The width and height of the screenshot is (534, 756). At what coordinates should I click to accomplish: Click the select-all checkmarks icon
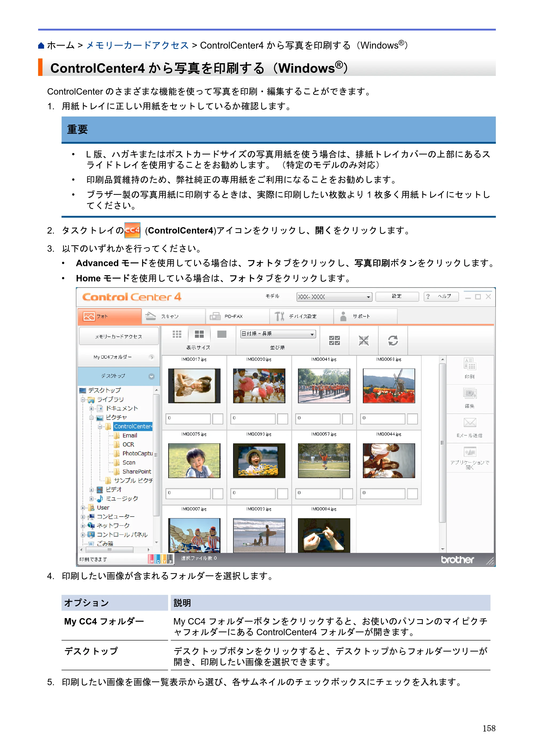334,340
